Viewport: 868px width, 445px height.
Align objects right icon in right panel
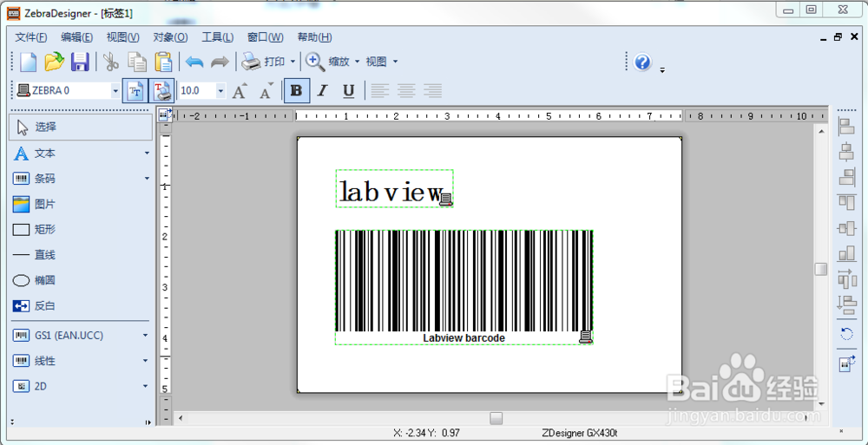[847, 177]
